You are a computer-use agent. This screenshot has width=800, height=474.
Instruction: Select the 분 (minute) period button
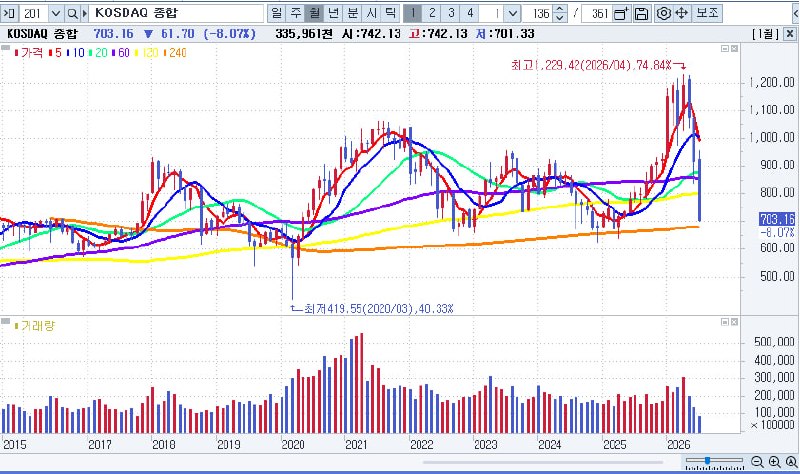coord(352,13)
